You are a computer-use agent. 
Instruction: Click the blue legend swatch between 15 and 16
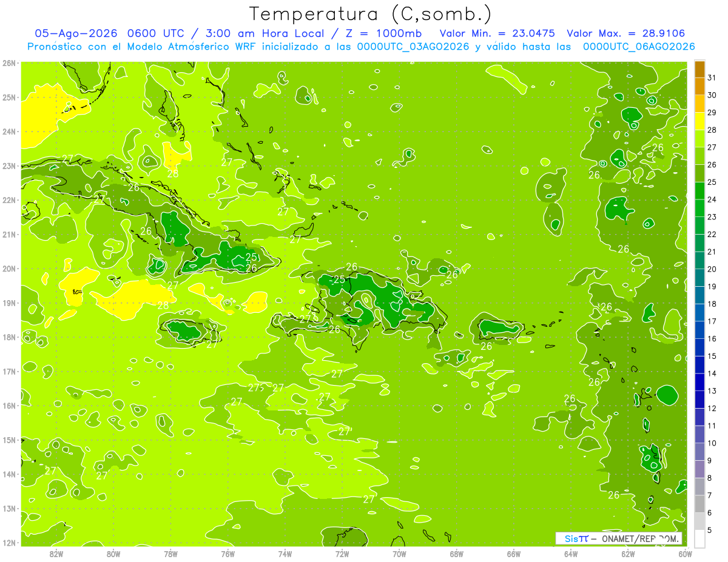point(699,347)
